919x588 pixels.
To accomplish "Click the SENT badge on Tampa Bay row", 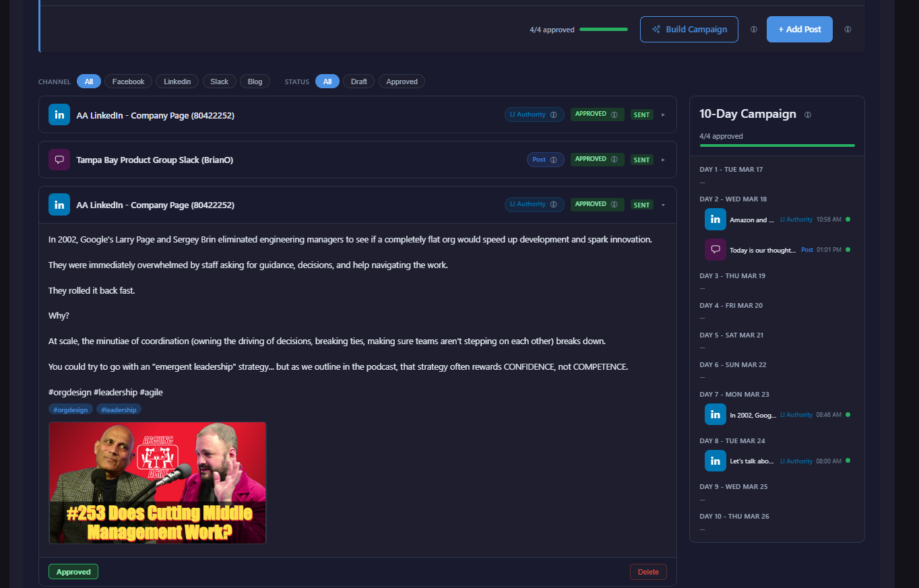I will tap(642, 160).
